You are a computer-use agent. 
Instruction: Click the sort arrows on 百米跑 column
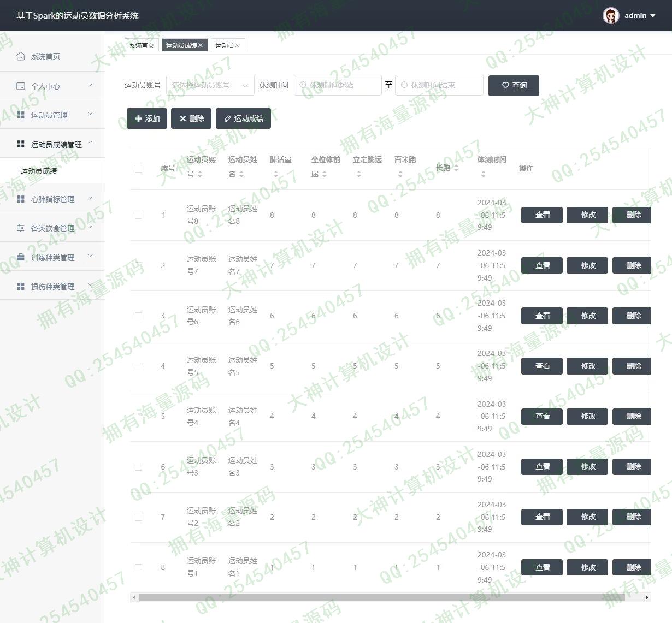[x=400, y=174]
